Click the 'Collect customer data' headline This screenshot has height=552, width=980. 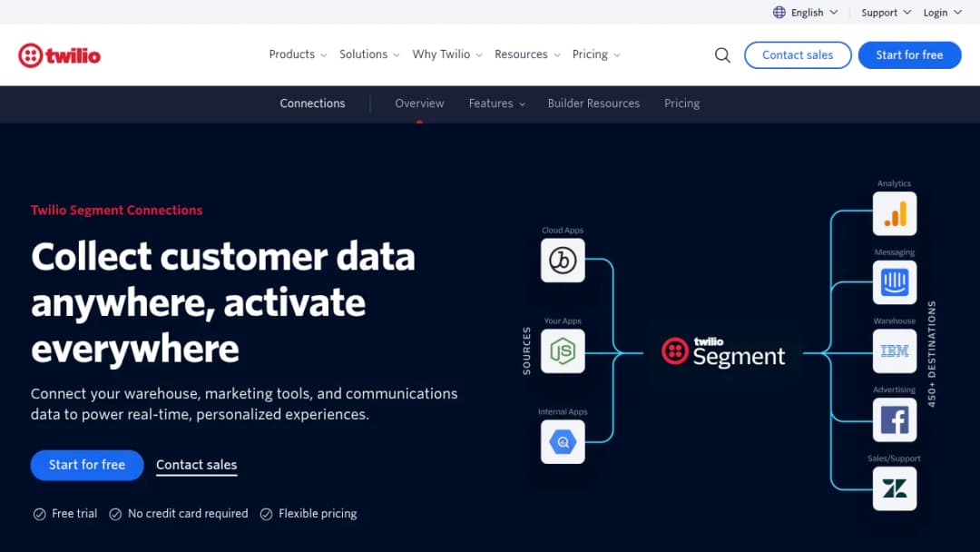(x=223, y=302)
